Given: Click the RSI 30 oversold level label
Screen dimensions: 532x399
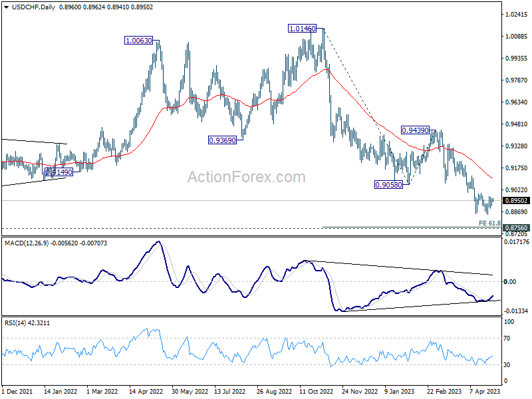Looking at the screenshot, I should point(507,365).
